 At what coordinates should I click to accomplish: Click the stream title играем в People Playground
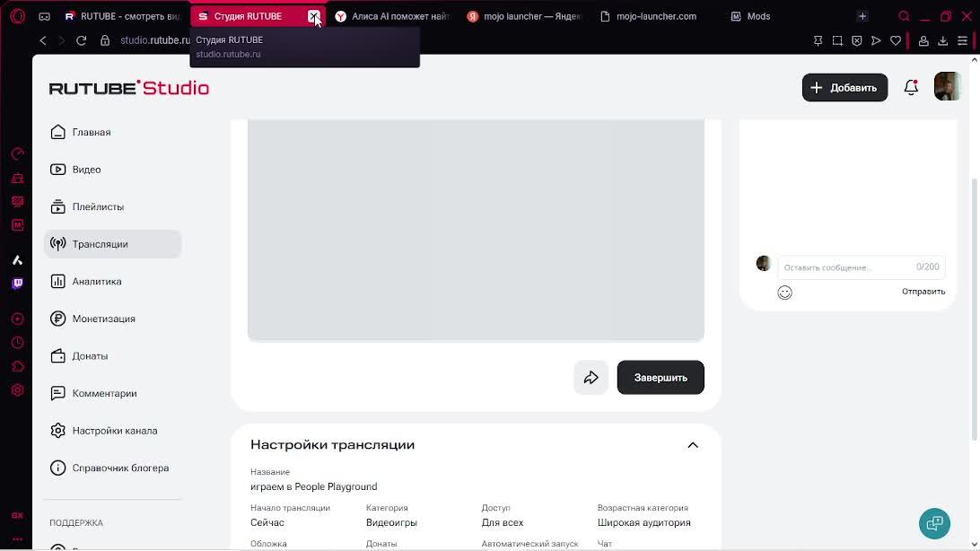point(314,486)
